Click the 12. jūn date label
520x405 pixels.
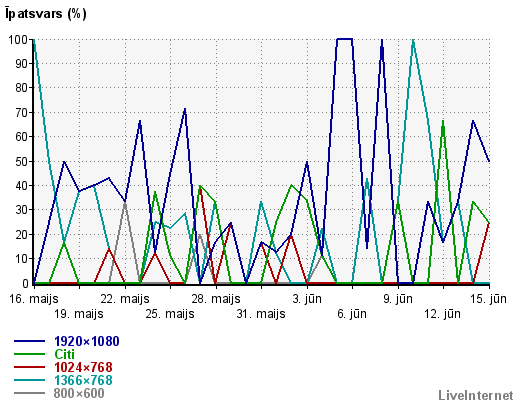point(442,314)
